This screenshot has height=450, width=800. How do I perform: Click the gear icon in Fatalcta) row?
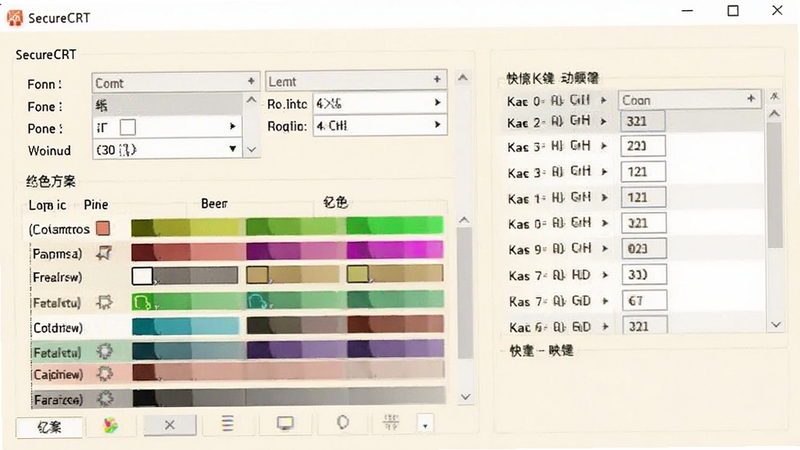[x=105, y=351]
